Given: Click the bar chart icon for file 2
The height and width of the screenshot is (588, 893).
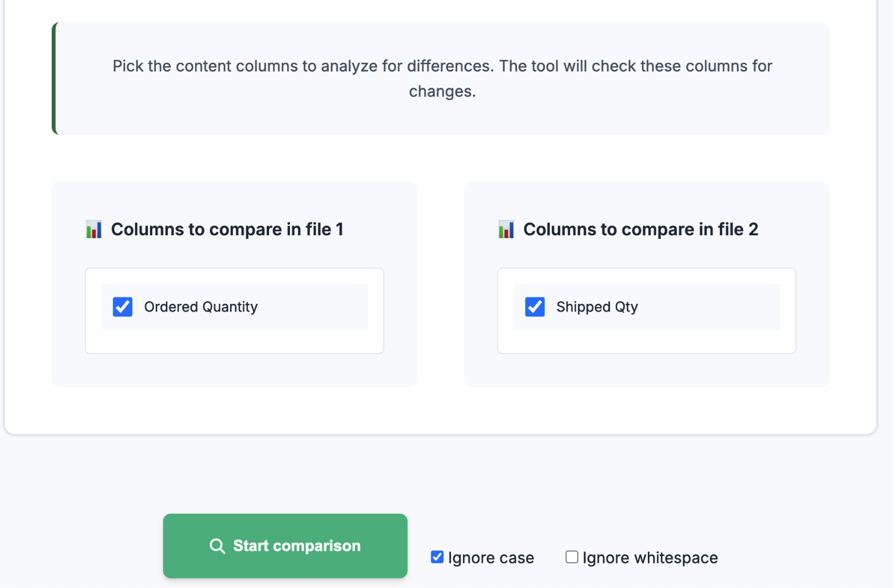Looking at the screenshot, I should (506, 230).
